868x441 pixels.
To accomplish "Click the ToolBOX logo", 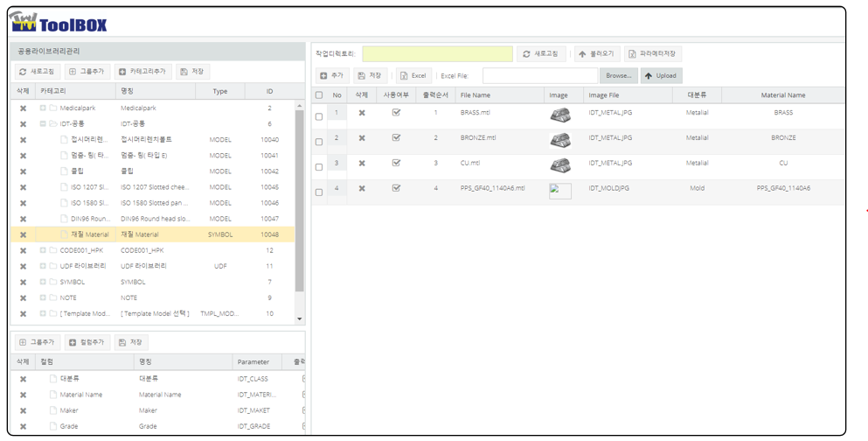I will 58,22.
